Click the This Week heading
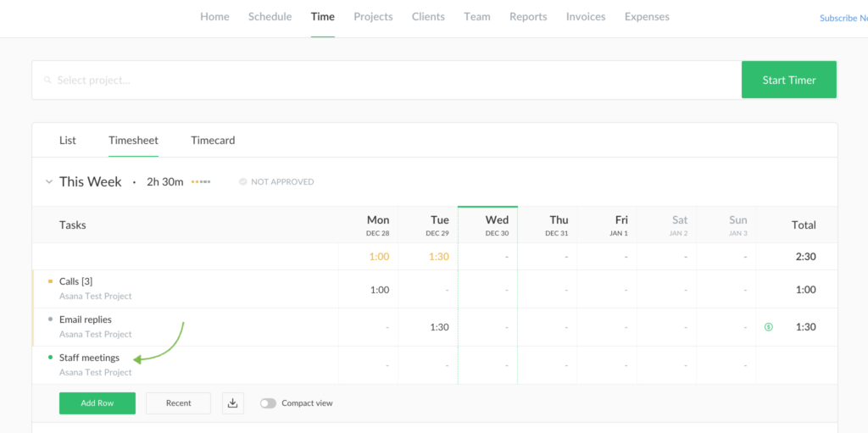The image size is (868, 433). click(90, 181)
